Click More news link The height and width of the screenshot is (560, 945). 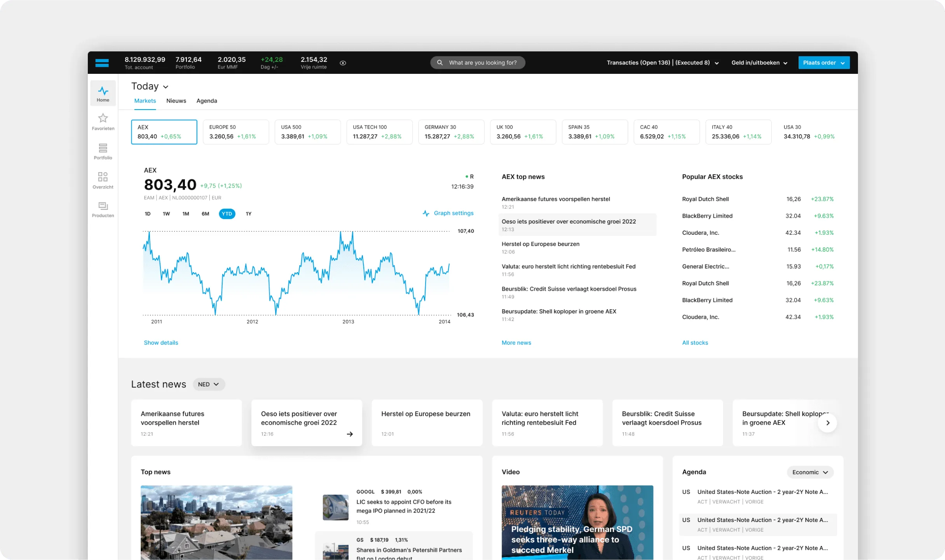pos(516,343)
